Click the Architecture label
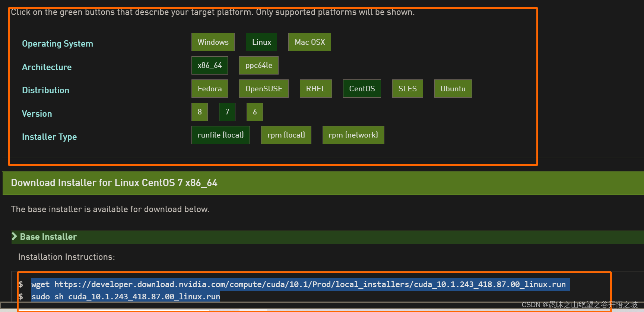The width and height of the screenshot is (644, 312). [47, 67]
